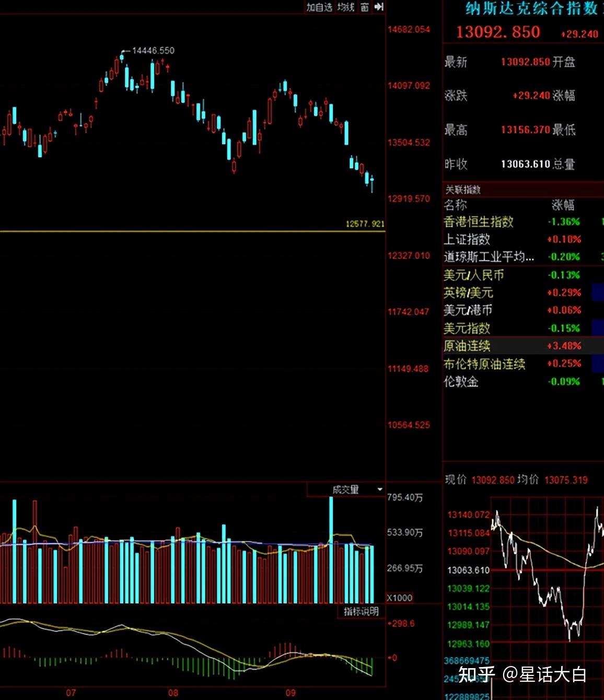This screenshot has width=604, height=700.
Task: Choose the 英镑/美元 currency pair row
Action: [x=468, y=293]
